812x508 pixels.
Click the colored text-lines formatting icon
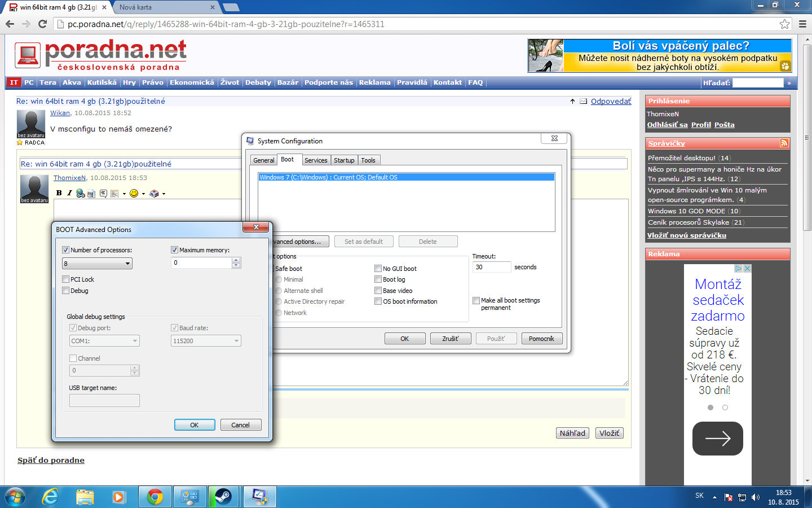[x=114, y=193]
